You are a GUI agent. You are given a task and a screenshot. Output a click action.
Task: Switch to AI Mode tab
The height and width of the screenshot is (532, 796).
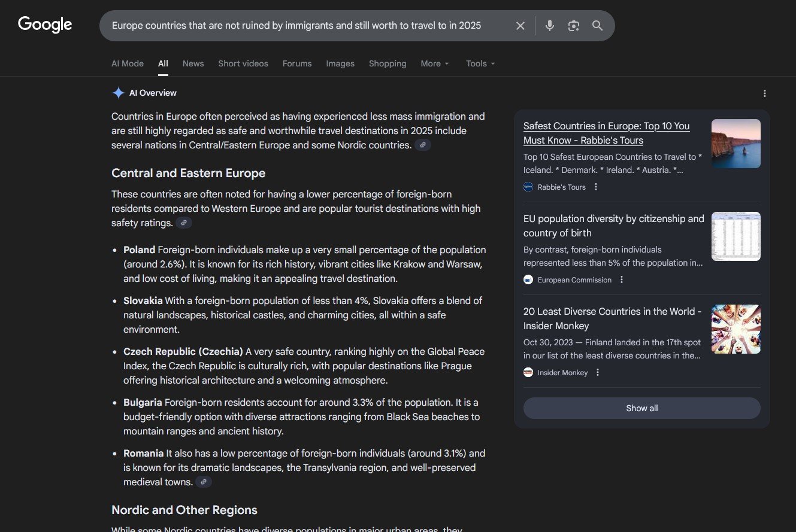(x=128, y=63)
